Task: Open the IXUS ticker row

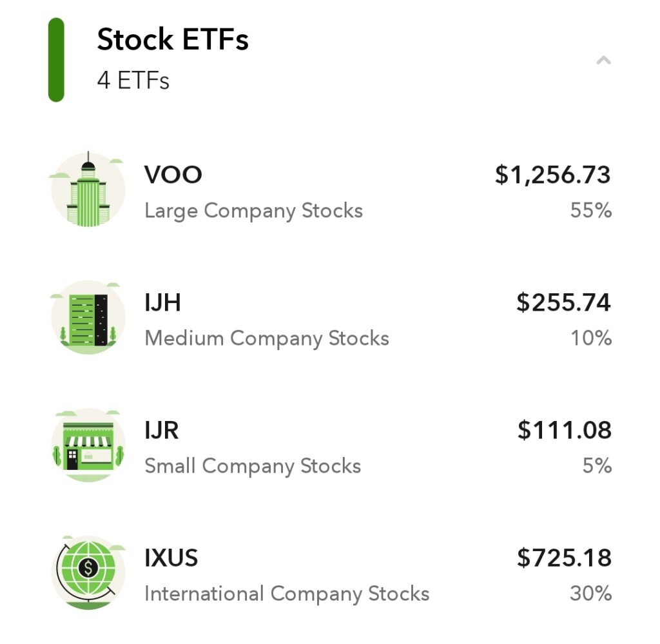Action: click(x=330, y=573)
